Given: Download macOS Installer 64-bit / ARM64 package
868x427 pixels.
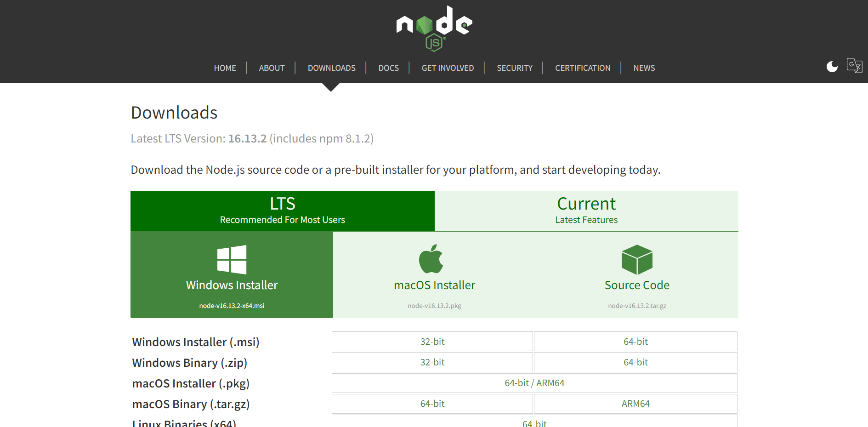Looking at the screenshot, I should tap(534, 383).
